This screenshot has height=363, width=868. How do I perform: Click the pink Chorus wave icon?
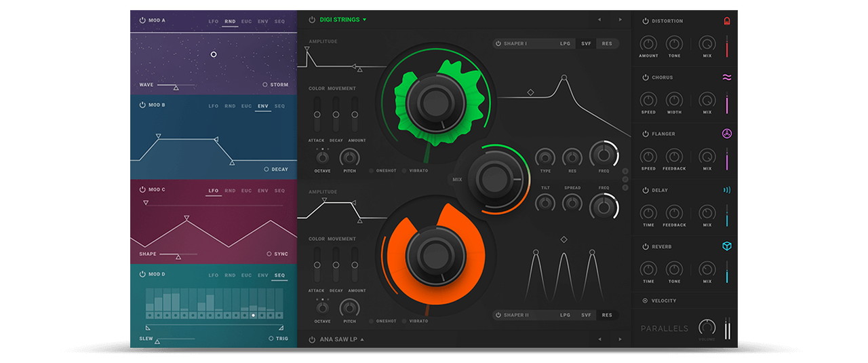pos(727,77)
